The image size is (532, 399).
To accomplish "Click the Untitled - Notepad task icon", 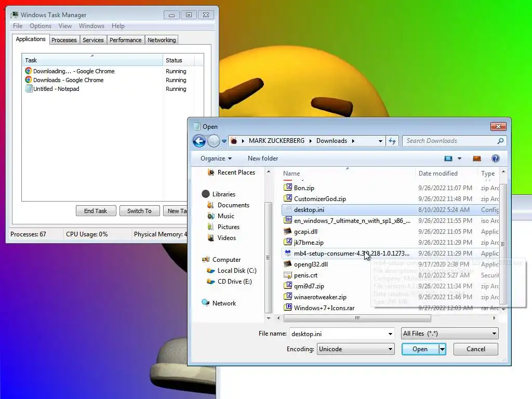I will 29,88.
